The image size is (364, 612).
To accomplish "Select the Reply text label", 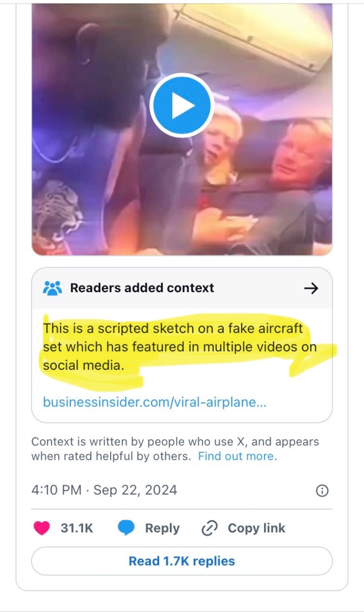I will pyautogui.click(x=162, y=528).
